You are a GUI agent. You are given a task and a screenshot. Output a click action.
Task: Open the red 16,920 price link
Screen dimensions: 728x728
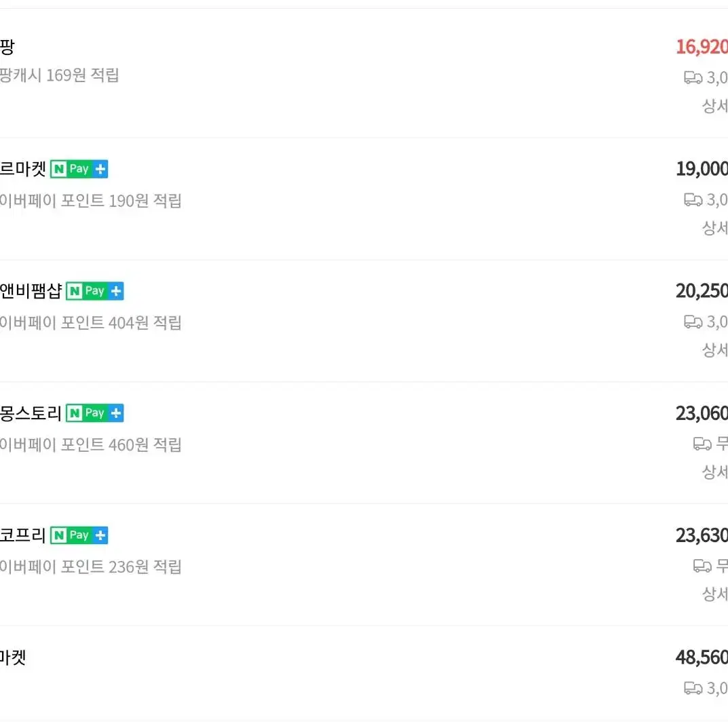click(702, 47)
